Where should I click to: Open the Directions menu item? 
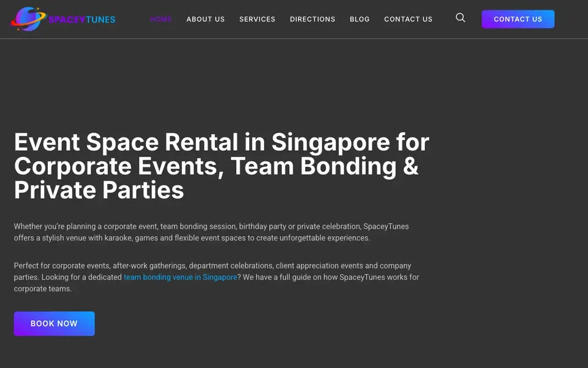tap(312, 19)
